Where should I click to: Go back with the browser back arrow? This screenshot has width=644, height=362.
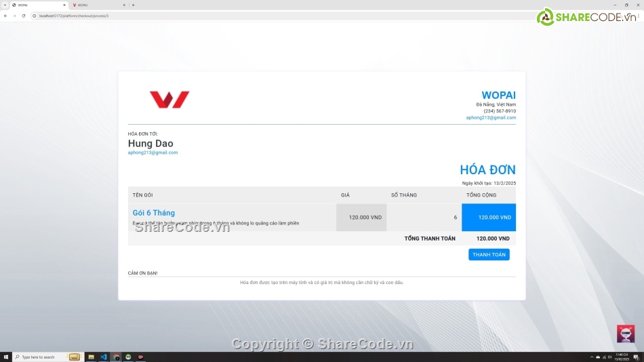pos(5,16)
